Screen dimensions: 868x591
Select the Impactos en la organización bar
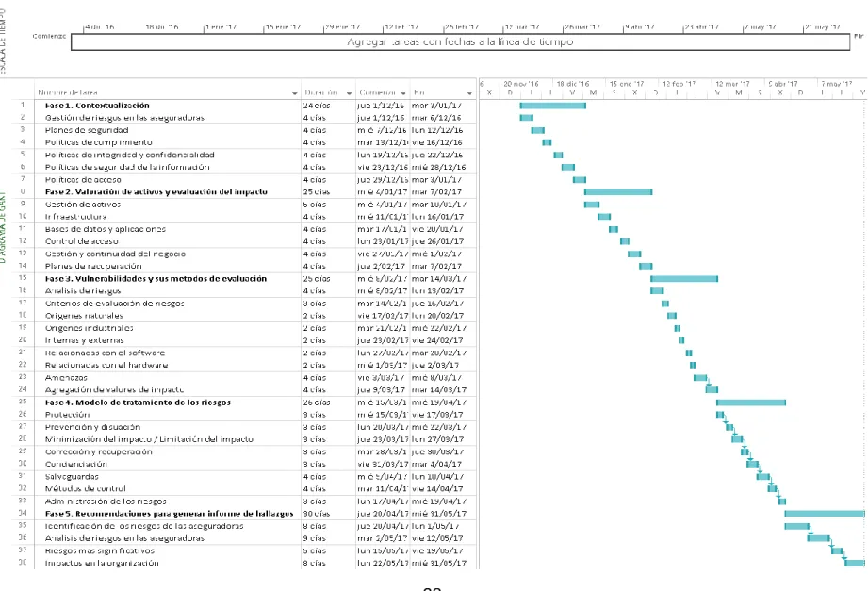pyautogui.click(x=854, y=563)
